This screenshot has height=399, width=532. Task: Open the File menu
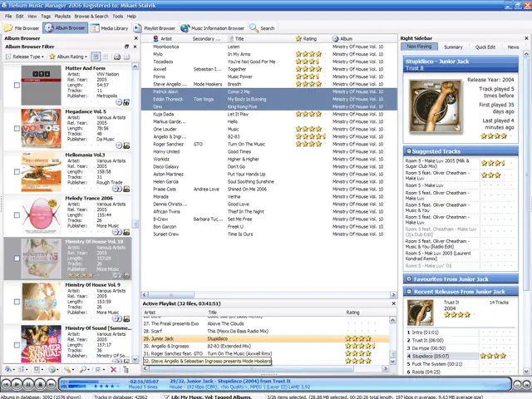(8, 16)
